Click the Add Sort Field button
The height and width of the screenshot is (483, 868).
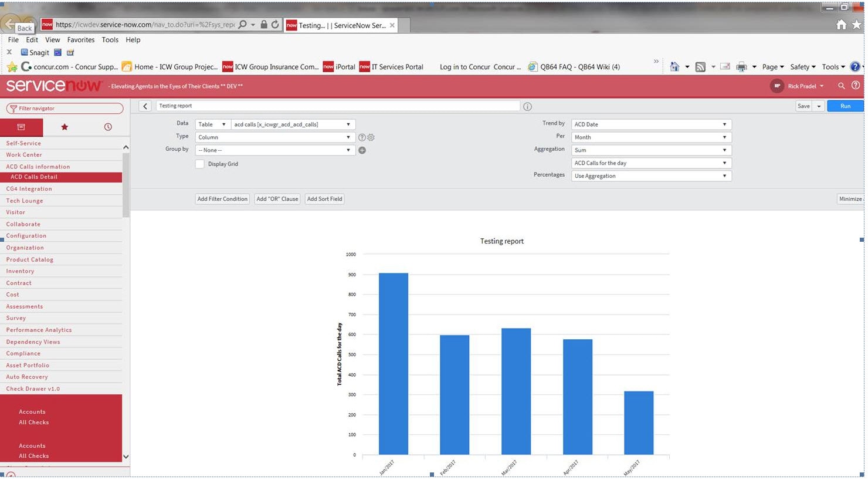click(324, 199)
